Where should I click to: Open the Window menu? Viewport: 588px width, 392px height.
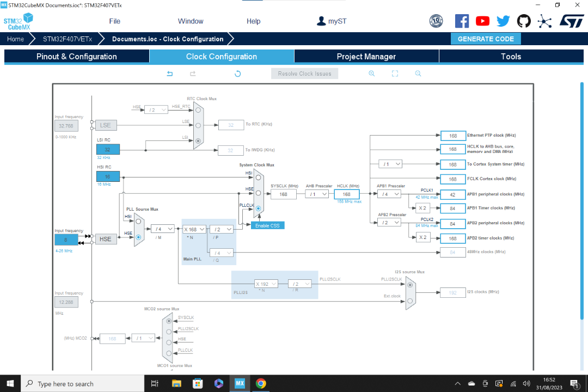191,21
